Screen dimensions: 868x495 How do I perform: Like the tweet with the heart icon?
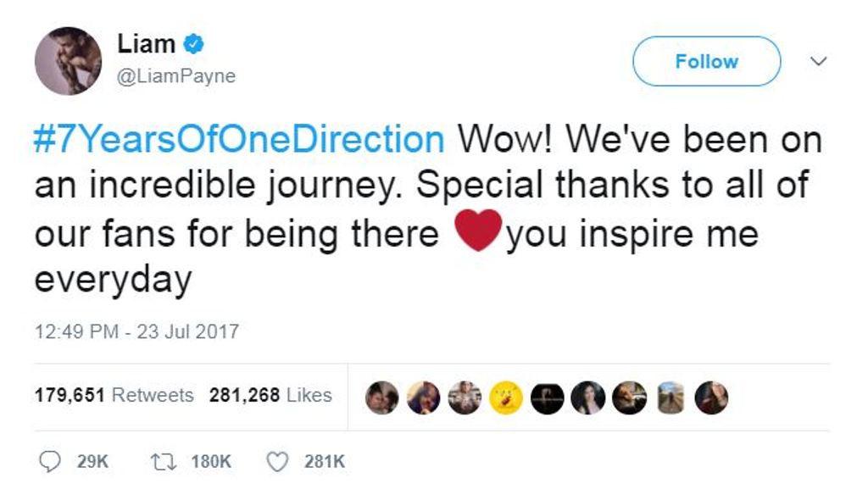(x=278, y=462)
